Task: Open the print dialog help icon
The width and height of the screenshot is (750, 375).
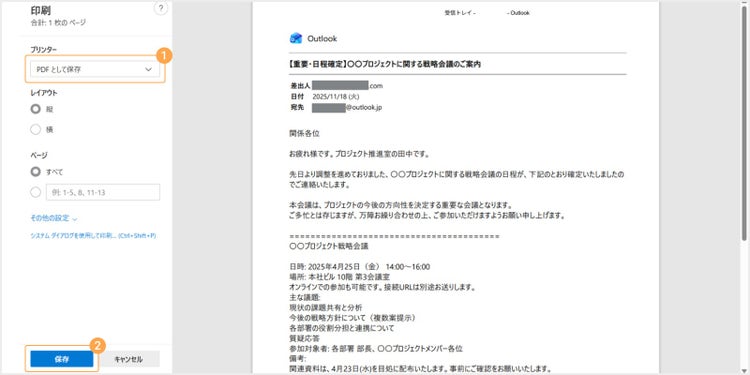Action: click(x=161, y=8)
